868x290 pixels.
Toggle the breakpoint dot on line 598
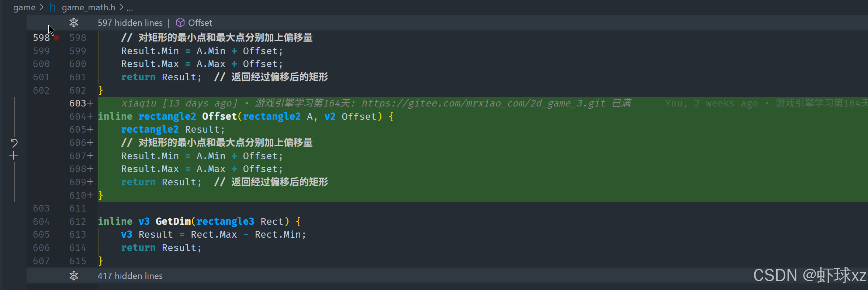coord(56,38)
